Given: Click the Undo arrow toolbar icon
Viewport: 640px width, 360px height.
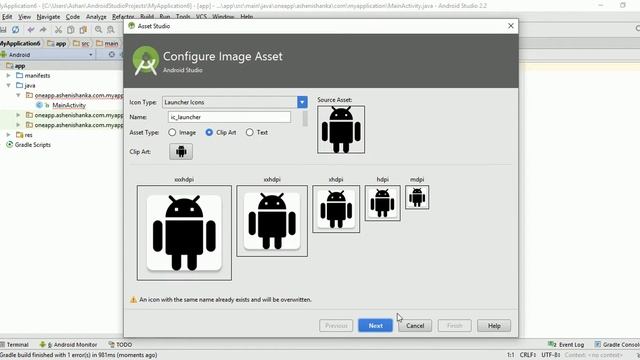Looking at the screenshot, I should point(31,30).
